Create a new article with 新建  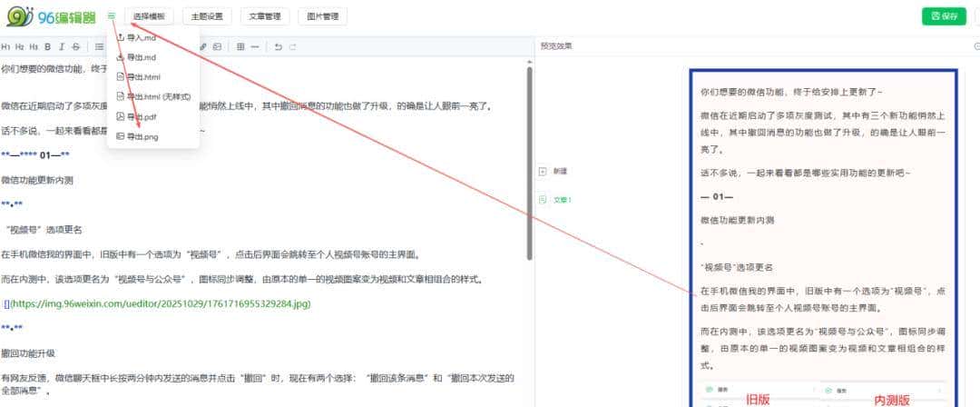(x=554, y=171)
